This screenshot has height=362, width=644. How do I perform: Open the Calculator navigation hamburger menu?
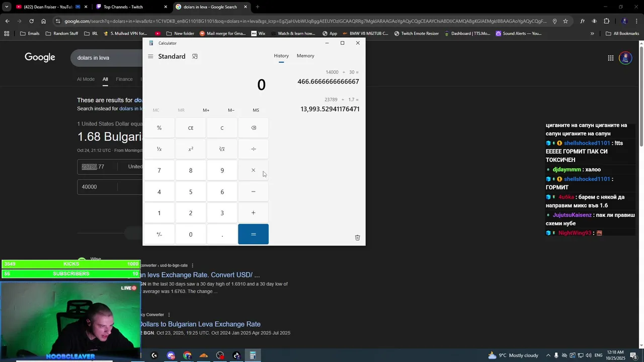(x=150, y=56)
